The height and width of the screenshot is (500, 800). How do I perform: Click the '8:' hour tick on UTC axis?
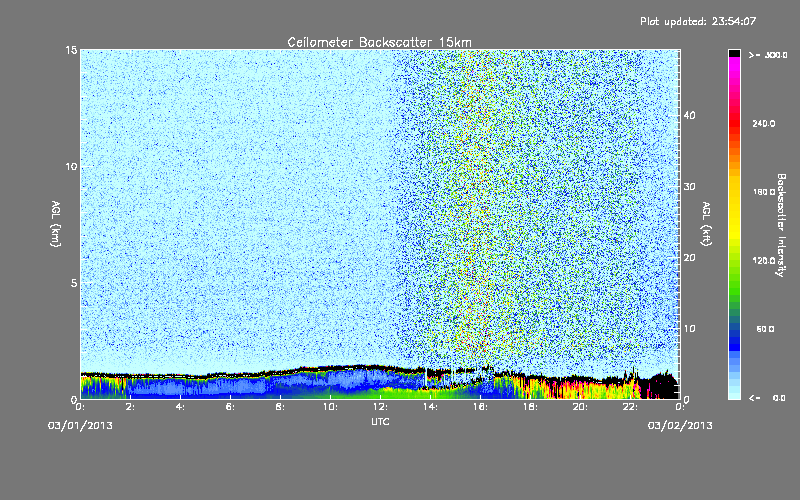pyautogui.click(x=281, y=407)
